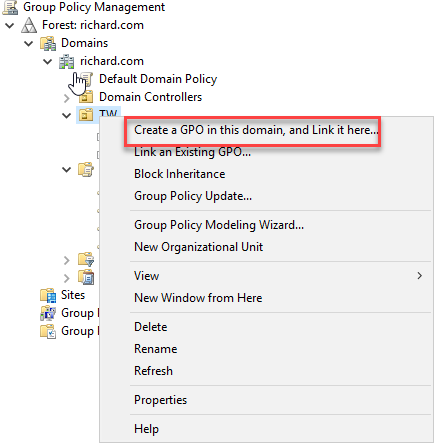The image size is (434, 445).
Task: Click the Group Policy Results icon
Action: tap(48, 331)
